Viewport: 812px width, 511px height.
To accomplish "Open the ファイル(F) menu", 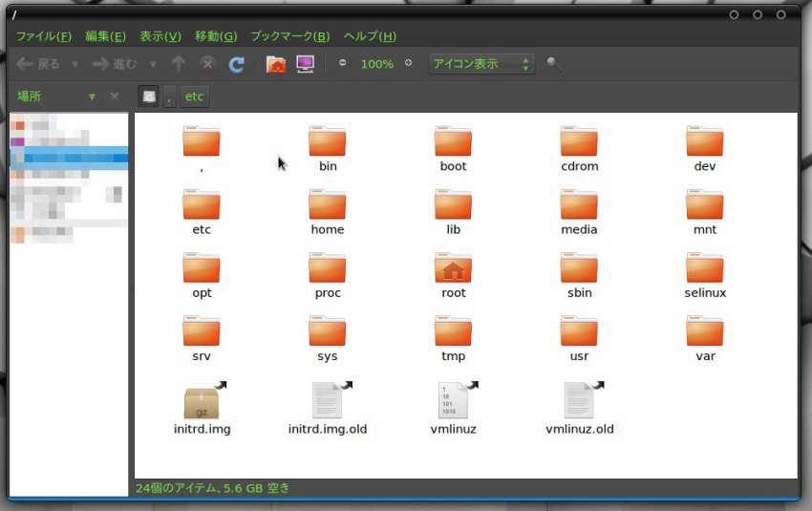I will point(44,36).
